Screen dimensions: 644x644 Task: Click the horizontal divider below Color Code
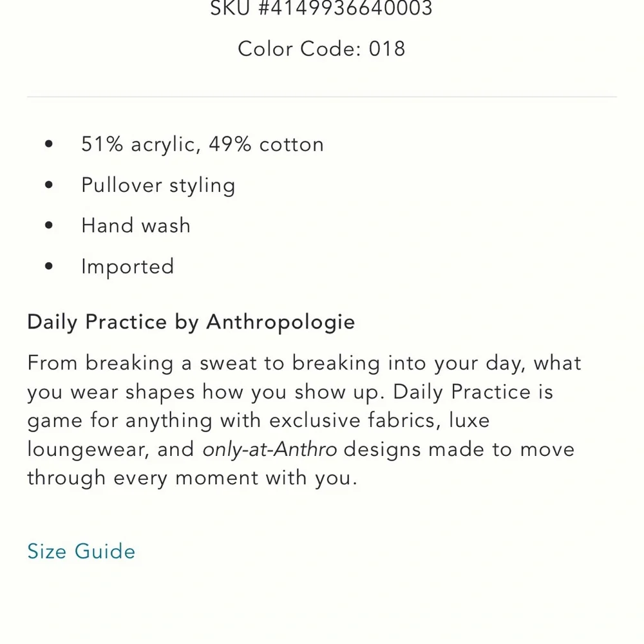[x=321, y=97]
